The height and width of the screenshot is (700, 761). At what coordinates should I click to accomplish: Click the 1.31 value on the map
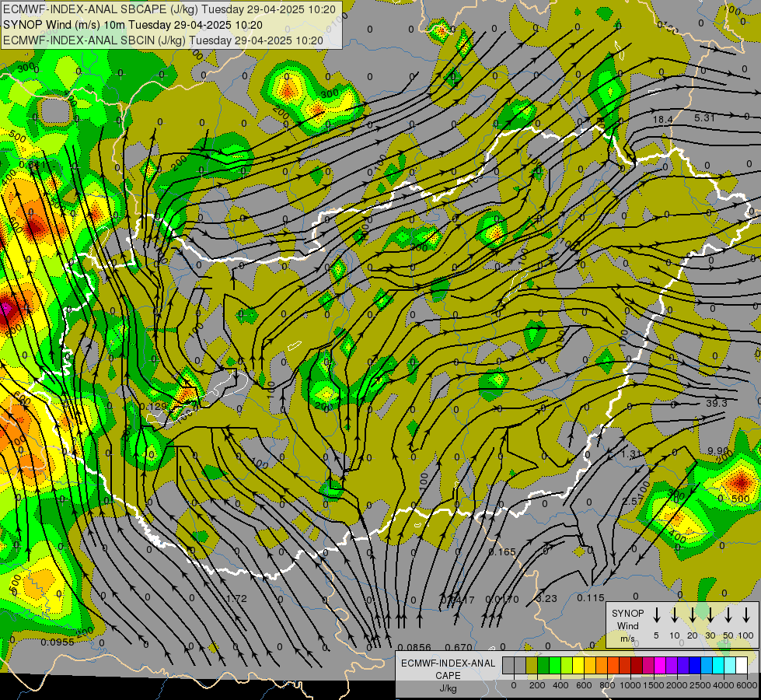[x=632, y=453]
